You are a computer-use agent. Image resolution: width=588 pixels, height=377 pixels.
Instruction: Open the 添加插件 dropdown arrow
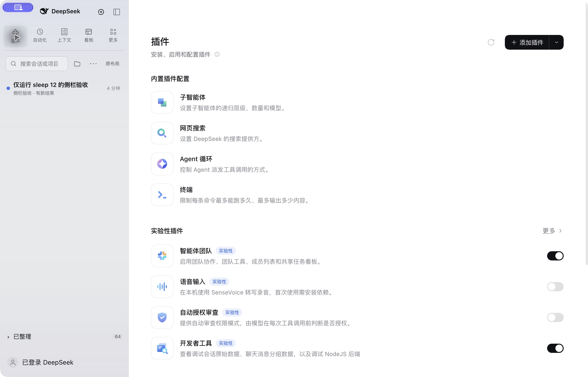(x=557, y=42)
